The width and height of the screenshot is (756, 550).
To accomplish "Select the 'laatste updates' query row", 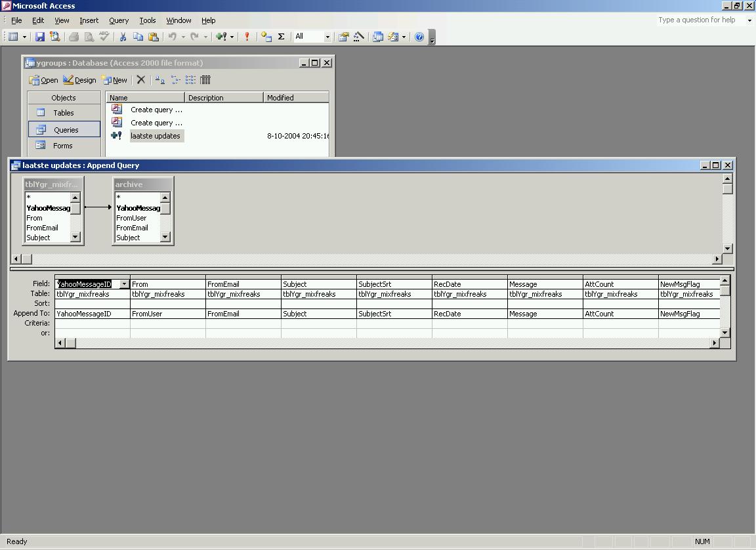I will coord(156,136).
